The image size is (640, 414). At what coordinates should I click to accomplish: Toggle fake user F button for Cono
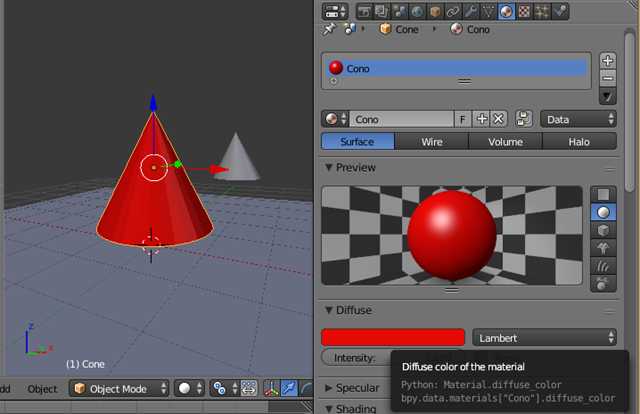point(463,119)
